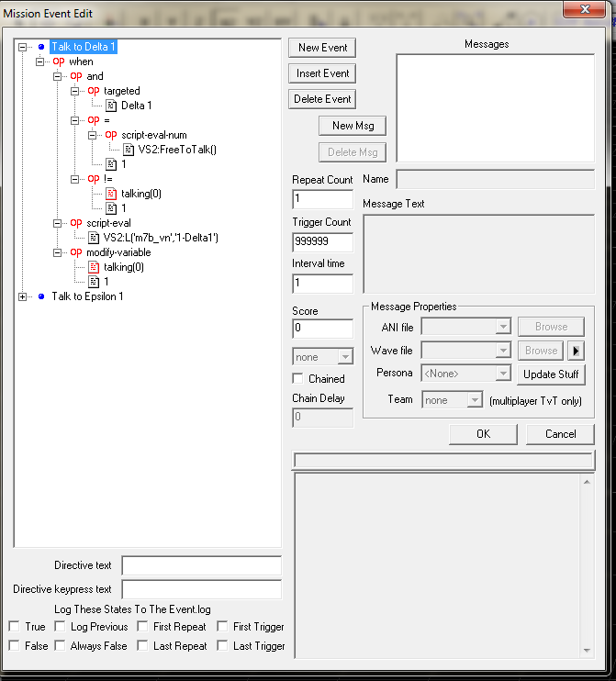Click the data icon next to Delta 1
616x681 pixels.
pyautogui.click(x=111, y=106)
